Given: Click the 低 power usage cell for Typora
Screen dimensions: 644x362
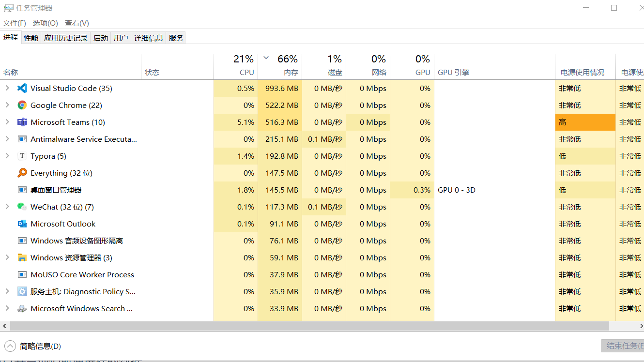Looking at the screenshot, I should 585,156.
